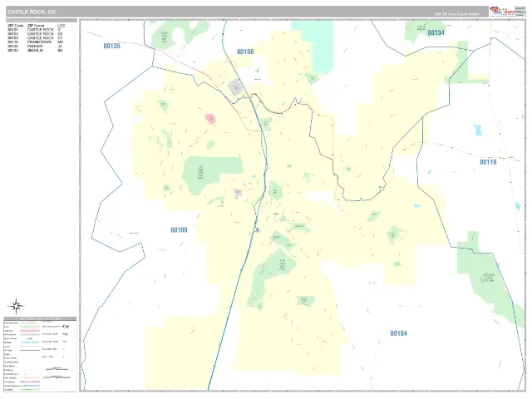Select the 80109 ZIP label on map
This screenshot has height=399, width=532.
pos(179,230)
